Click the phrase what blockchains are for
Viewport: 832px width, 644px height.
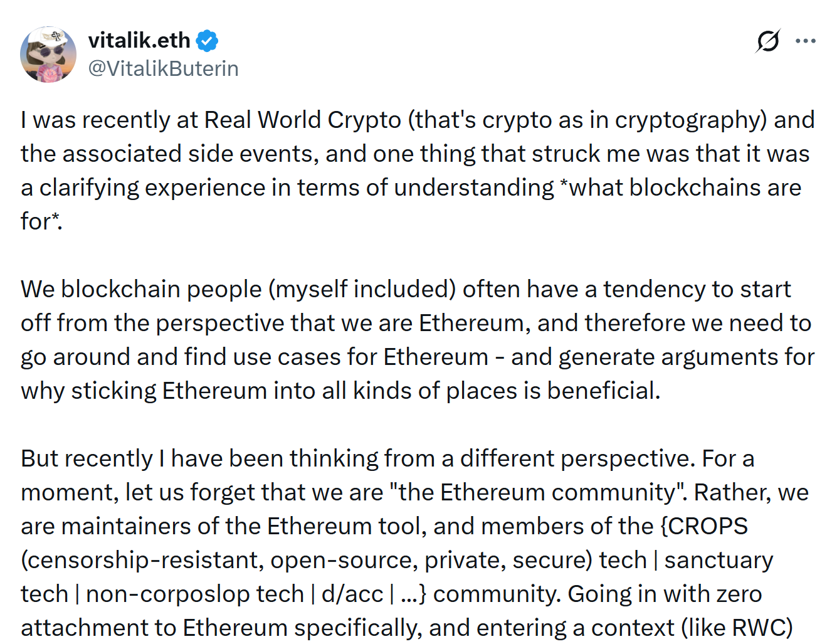coord(682,187)
